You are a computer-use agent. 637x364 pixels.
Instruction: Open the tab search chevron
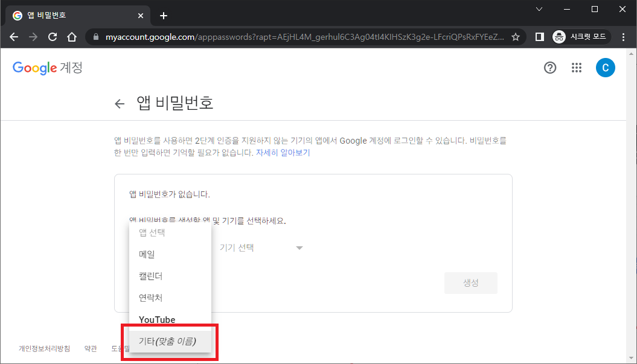pyautogui.click(x=539, y=9)
